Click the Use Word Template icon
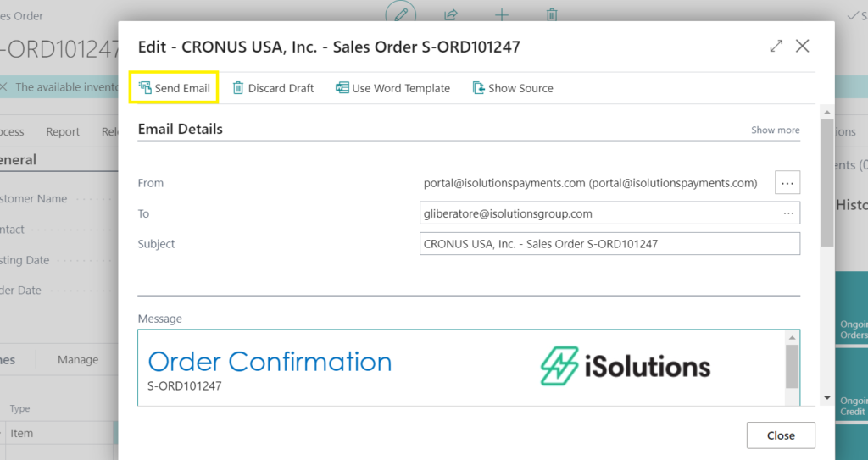The image size is (868, 460). click(x=342, y=88)
